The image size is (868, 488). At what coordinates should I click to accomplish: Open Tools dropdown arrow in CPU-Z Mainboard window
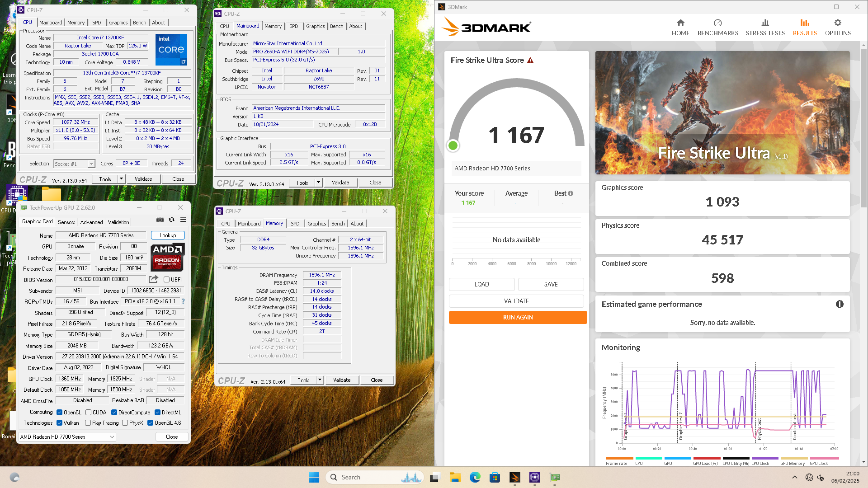[318, 183]
